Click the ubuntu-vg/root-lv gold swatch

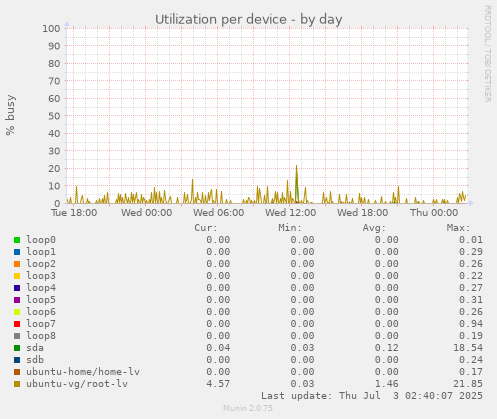tap(17, 384)
